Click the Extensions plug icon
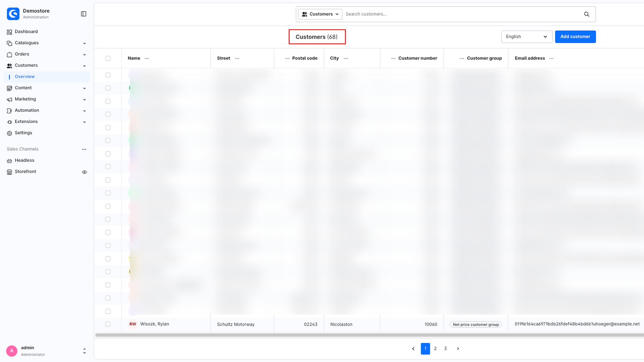This screenshot has width=644, height=362. pos(9,122)
